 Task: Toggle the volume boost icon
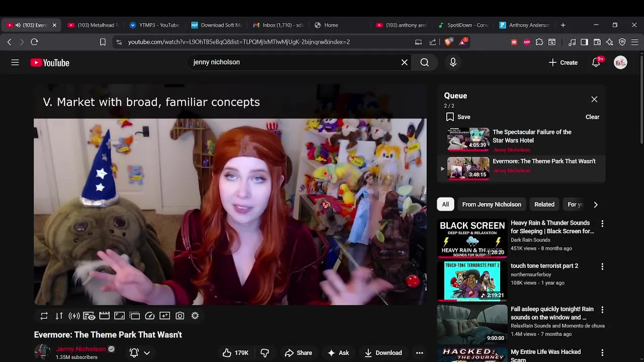74,316
